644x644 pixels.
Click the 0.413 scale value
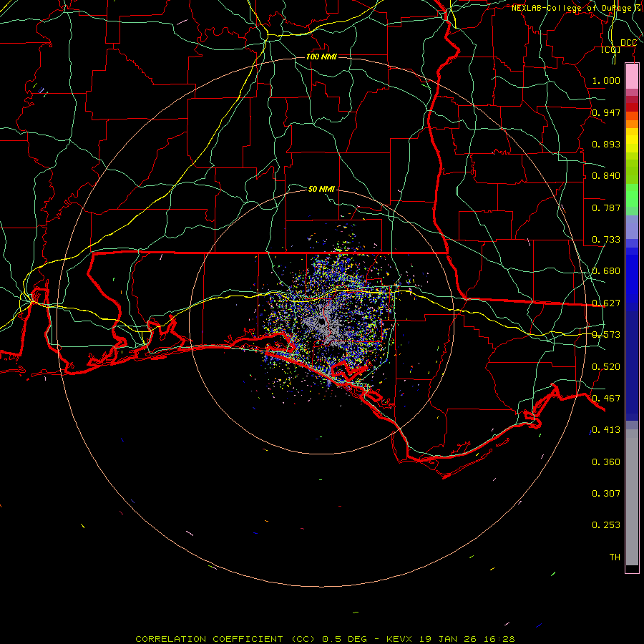(606, 430)
